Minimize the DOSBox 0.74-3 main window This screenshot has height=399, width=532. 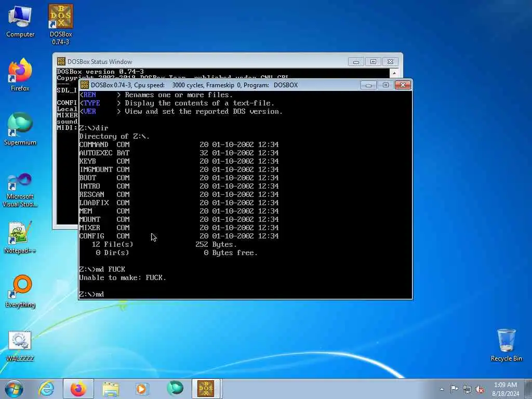pos(368,85)
